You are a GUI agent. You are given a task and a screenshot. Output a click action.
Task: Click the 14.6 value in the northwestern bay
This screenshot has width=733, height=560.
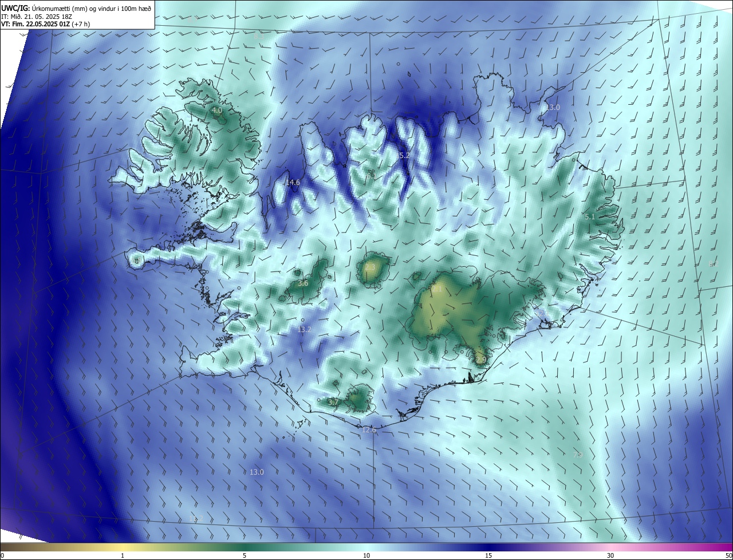tap(293, 183)
